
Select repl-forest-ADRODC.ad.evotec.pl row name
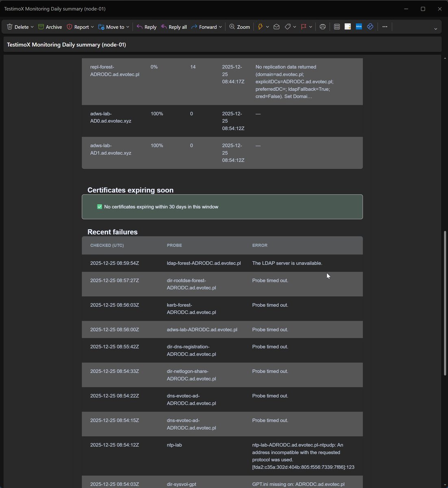coord(115,70)
